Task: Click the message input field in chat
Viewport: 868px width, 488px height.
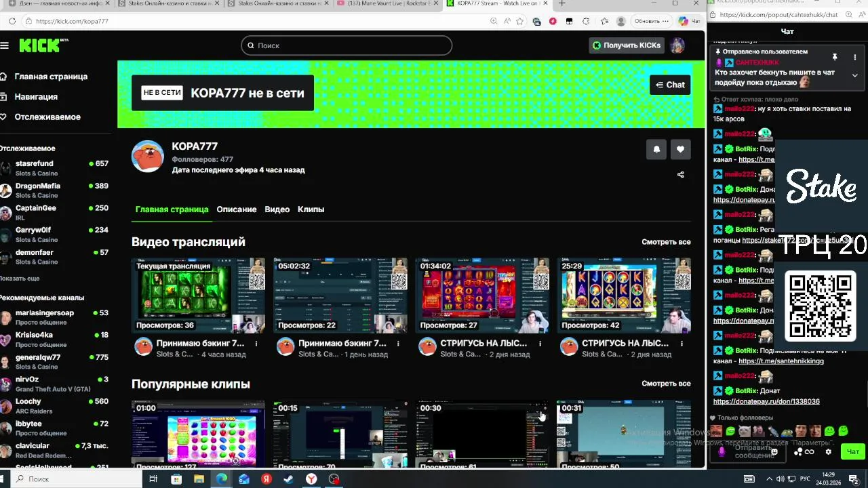Action: pyautogui.click(x=748, y=451)
